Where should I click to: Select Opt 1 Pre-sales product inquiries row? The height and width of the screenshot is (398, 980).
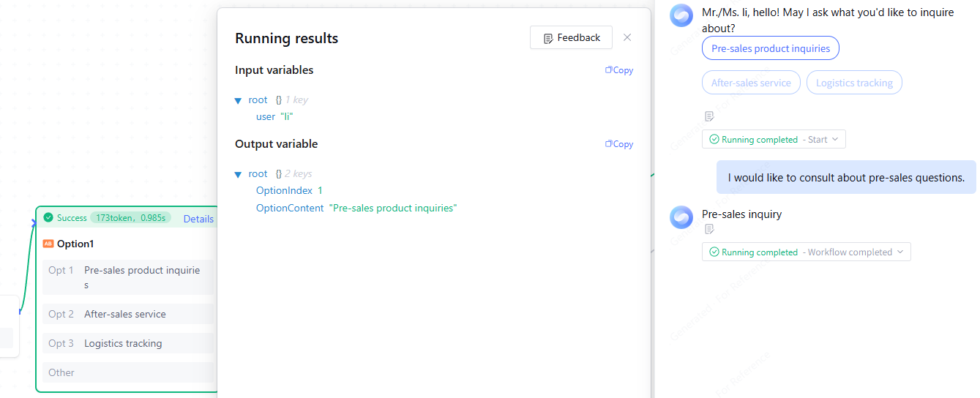128,277
